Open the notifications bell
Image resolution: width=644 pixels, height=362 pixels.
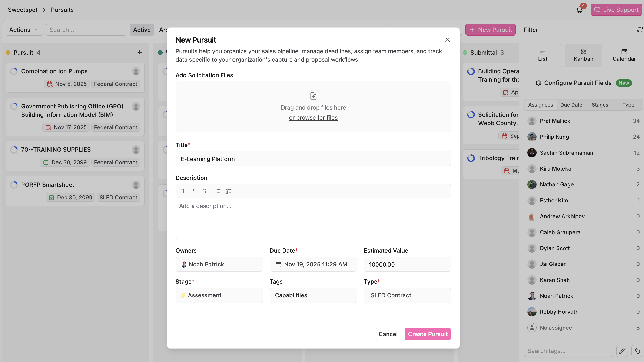click(579, 10)
